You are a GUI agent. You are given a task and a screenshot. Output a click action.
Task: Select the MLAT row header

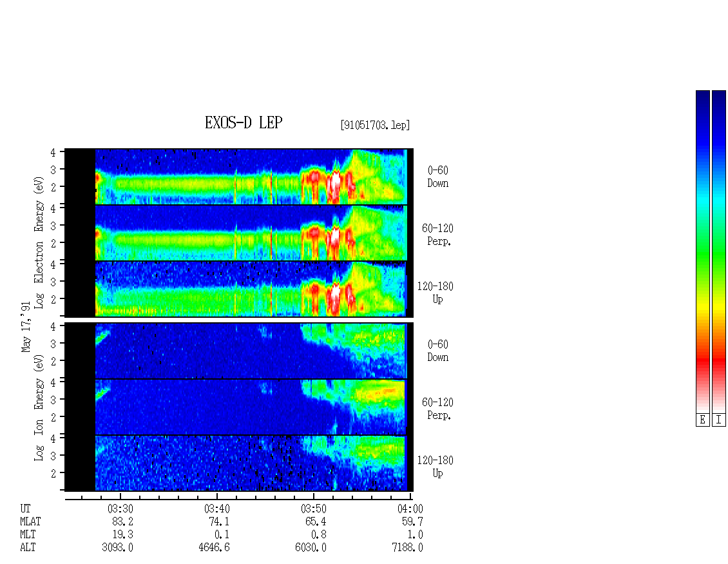tap(30, 521)
